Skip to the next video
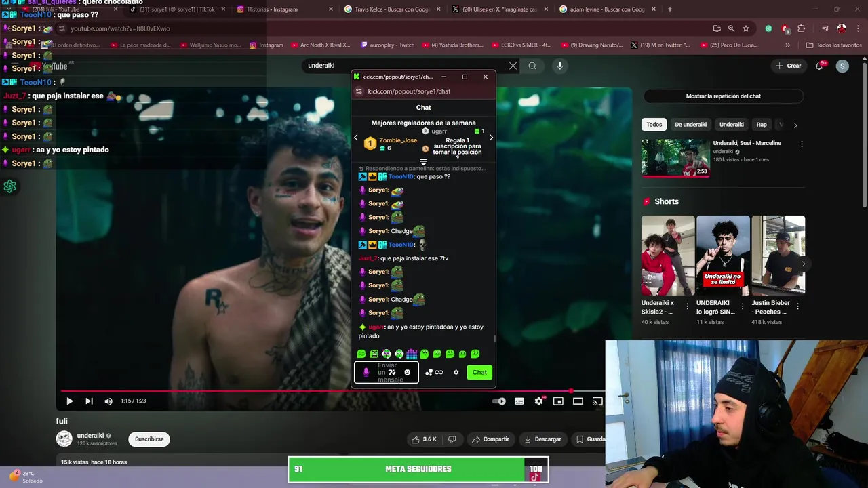Screen dimensions: 868x488 coord(89,401)
